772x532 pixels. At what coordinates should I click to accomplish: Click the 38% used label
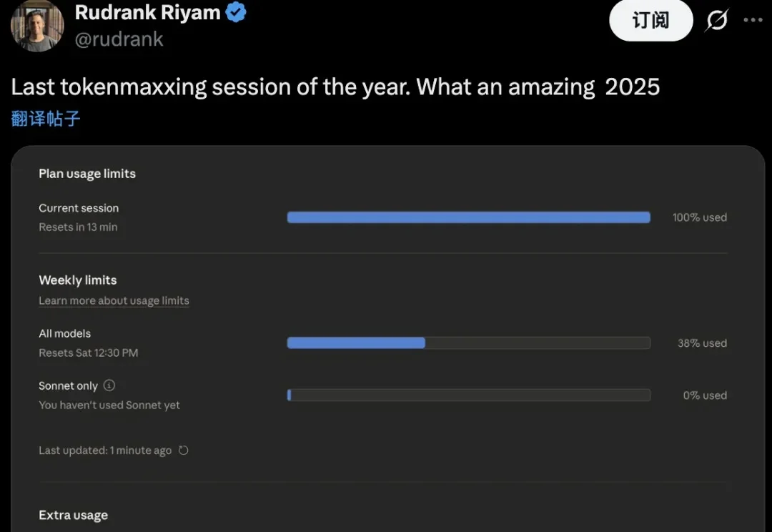point(702,343)
